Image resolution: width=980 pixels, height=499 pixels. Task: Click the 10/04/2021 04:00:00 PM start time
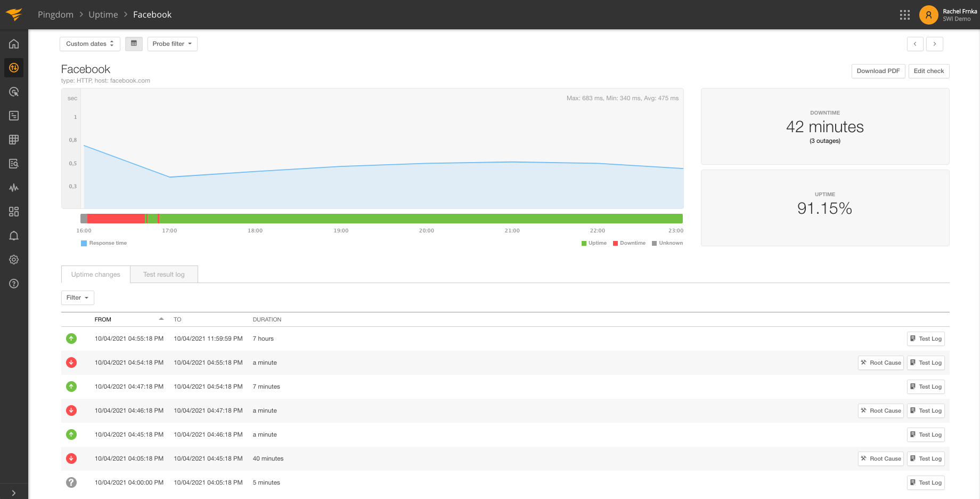[x=129, y=482]
